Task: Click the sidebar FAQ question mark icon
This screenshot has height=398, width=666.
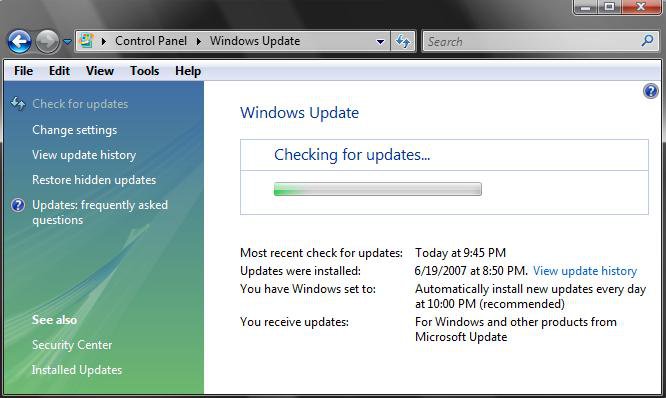Action: 18,205
